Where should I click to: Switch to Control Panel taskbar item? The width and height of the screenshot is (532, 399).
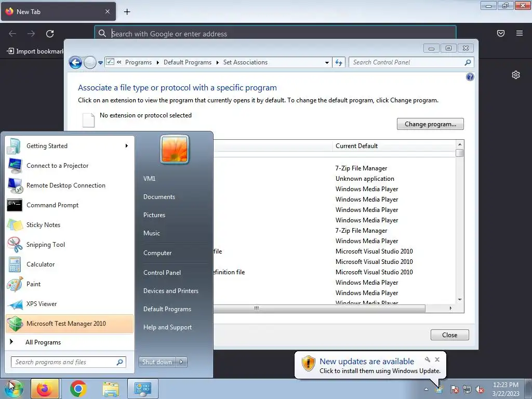[x=142, y=389]
